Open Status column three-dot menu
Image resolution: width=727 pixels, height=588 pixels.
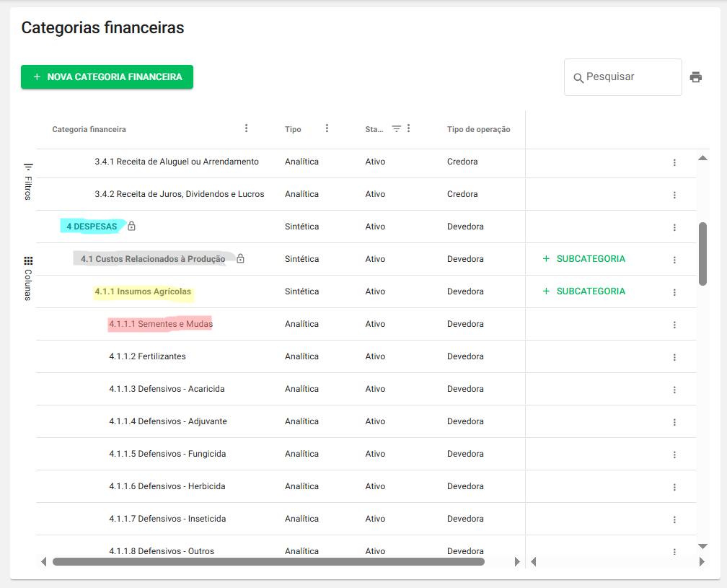(x=409, y=128)
